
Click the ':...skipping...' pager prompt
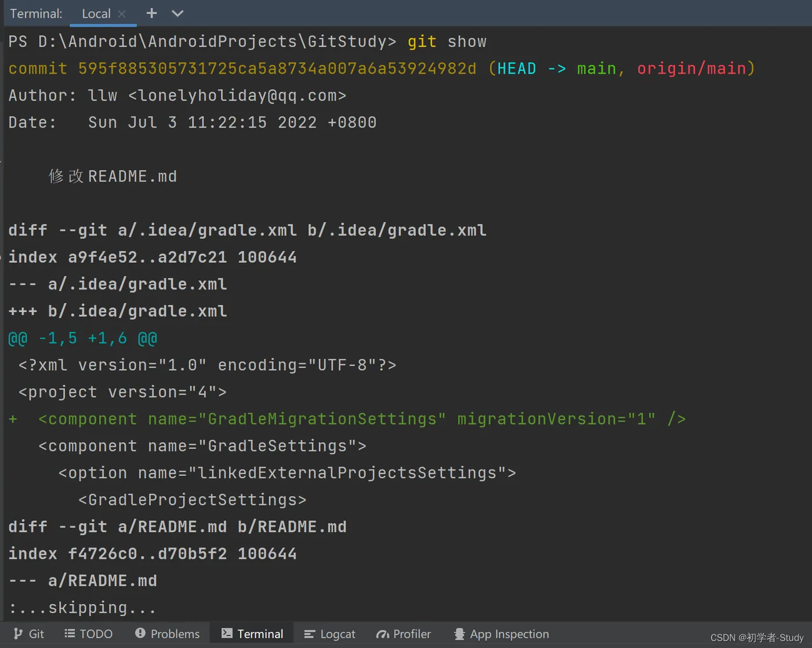click(x=82, y=608)
